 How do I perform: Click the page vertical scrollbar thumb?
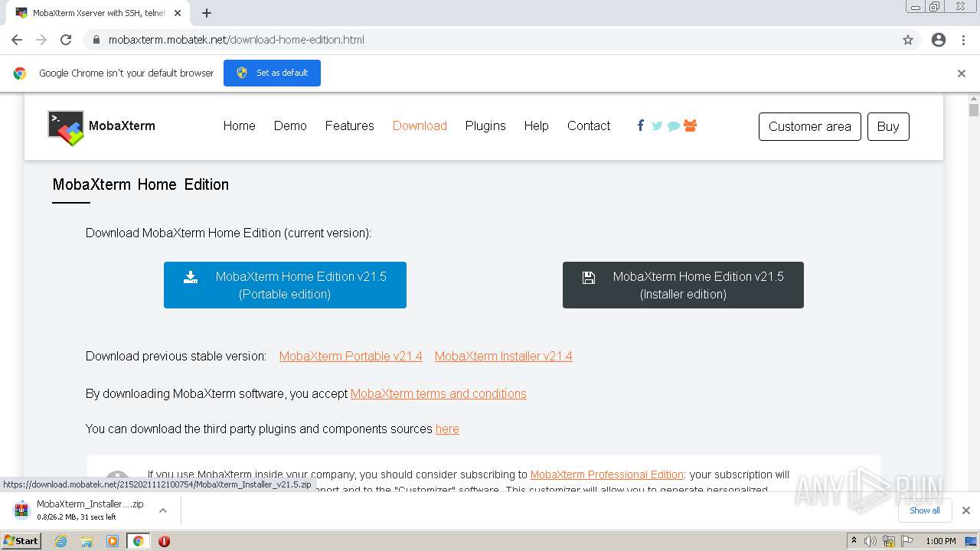pos(974,109)
